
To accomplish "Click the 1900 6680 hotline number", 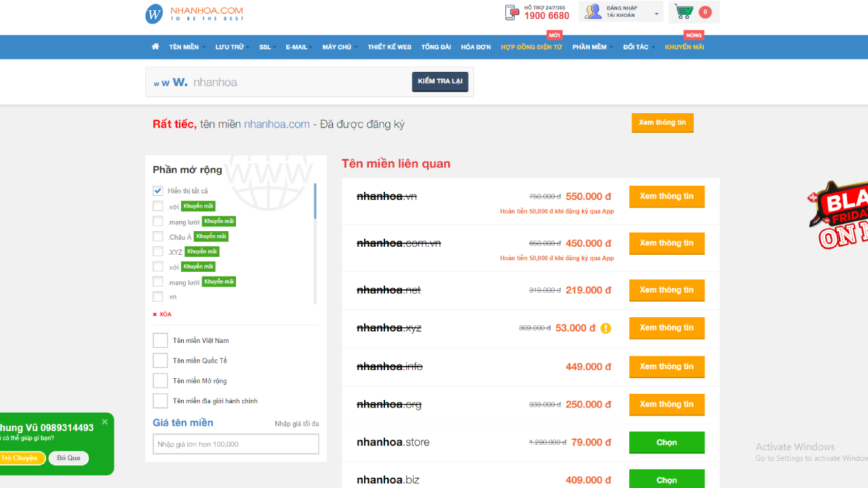I will (547, 16).
